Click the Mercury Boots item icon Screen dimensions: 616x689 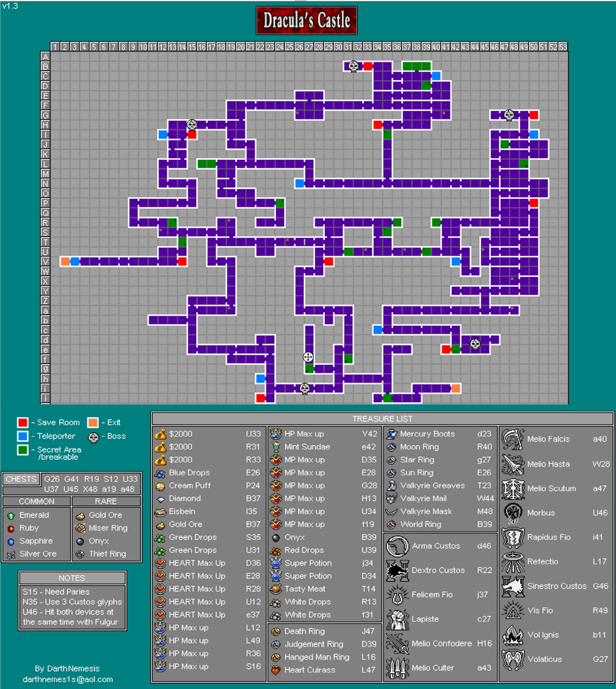pyautogui.click(x=391, y=434)
